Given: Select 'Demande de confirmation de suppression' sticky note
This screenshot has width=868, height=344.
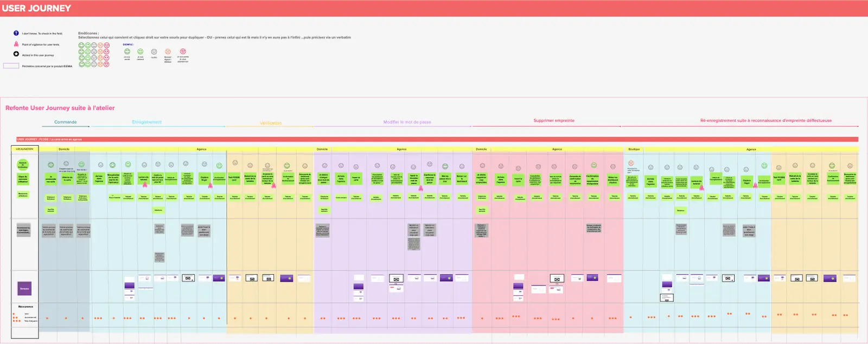Looking at the screenshot, I should point(575,179).
